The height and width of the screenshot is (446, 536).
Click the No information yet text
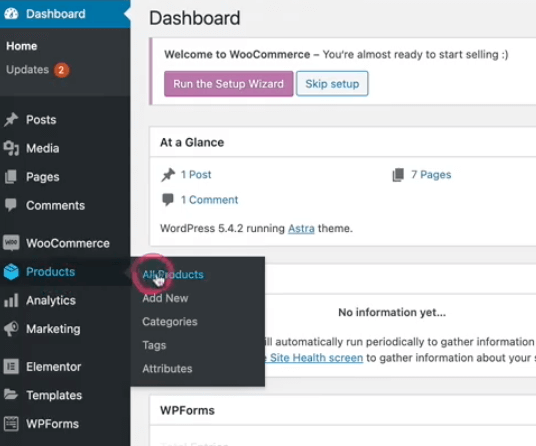(x=392, y=312)
